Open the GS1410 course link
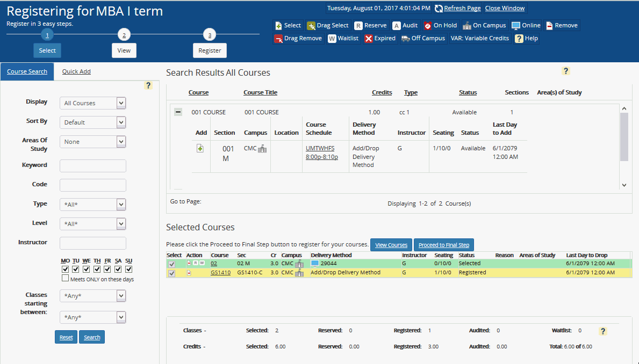The height and width of the screenshot is (364, 639). coord(220,272)
